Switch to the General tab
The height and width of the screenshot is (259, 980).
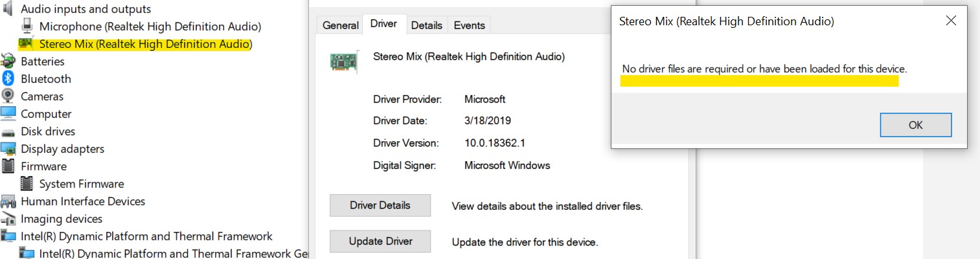point(340,25)
